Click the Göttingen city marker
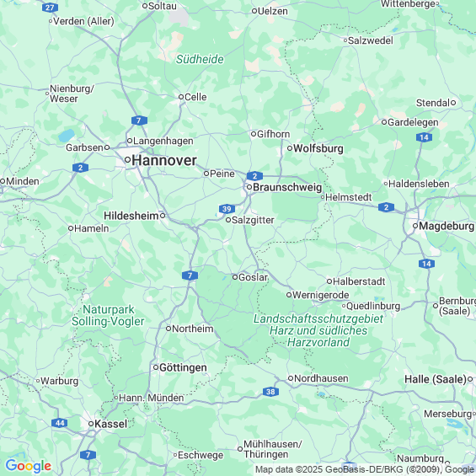Viewport: 476px width, 476px height. coord(156,367)
